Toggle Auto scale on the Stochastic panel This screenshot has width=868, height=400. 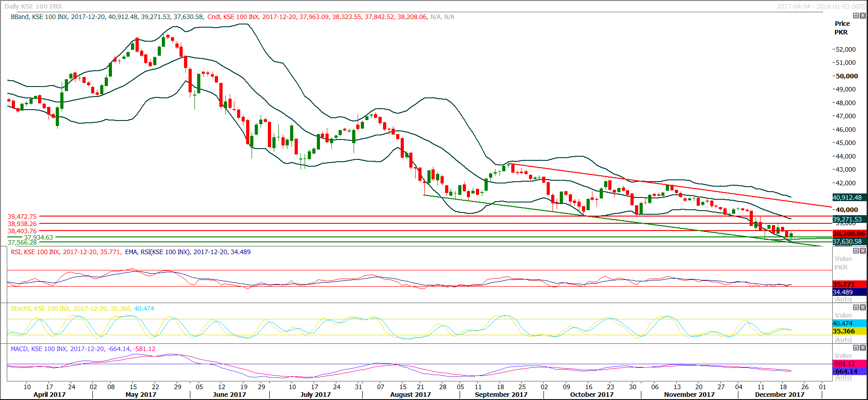(843, 340)
